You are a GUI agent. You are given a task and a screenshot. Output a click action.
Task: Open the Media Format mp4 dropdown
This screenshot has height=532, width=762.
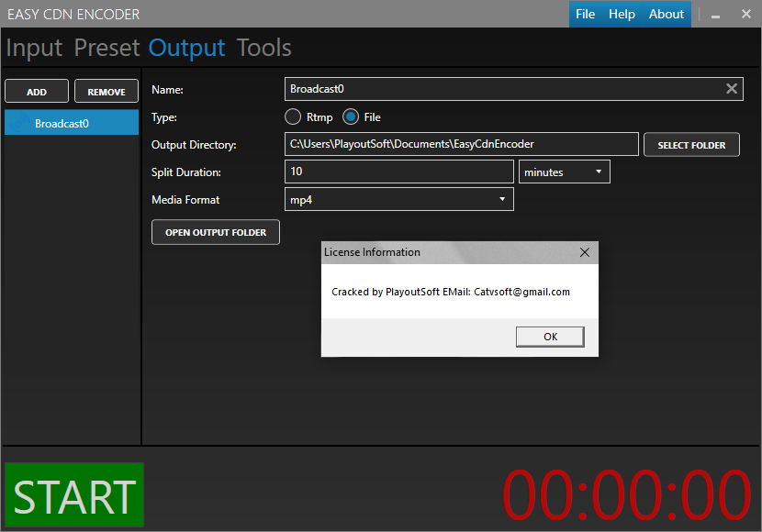pos(399,200)
